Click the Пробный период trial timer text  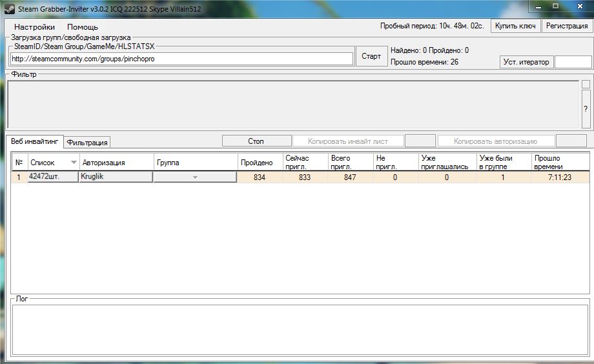(x=432, y=26)
